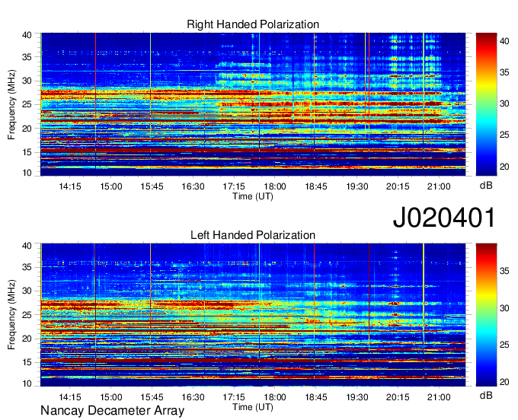The width and height of the screenshot is (518, 420).
Task: Click the "20" dB value on Right Handed colorbar
Action: tap(504, 167)
